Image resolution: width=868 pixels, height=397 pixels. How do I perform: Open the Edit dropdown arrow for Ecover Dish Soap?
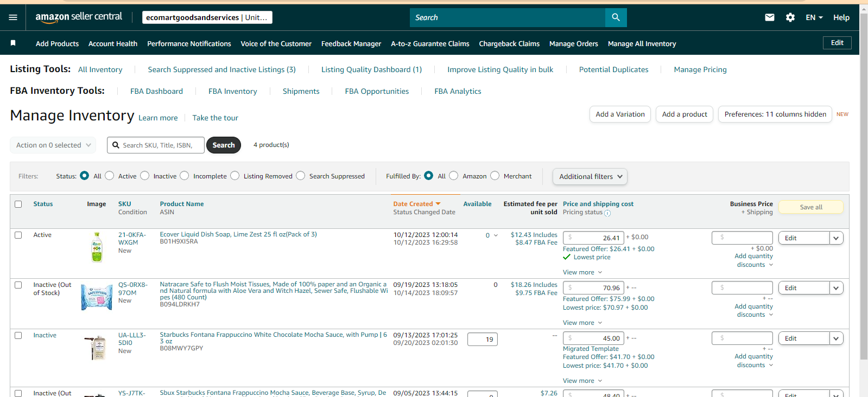[x=836, y=238]
